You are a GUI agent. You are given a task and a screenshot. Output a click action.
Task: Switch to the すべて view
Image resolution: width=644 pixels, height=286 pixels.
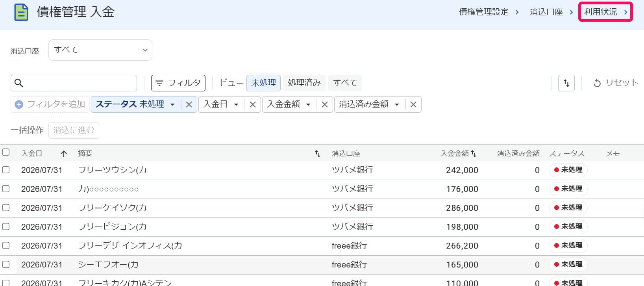pos(345,83)
